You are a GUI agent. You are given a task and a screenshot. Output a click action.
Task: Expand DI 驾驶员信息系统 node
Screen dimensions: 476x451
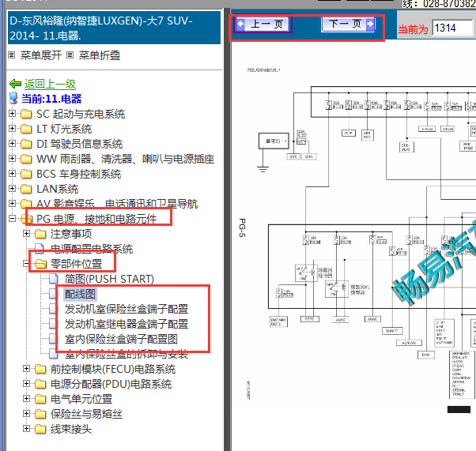12,143
